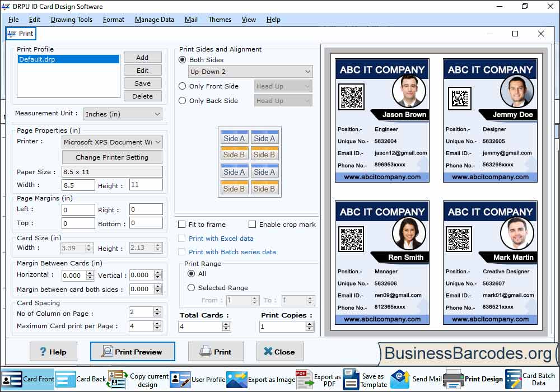Select the Default.drp print profile

click(68, 59)
